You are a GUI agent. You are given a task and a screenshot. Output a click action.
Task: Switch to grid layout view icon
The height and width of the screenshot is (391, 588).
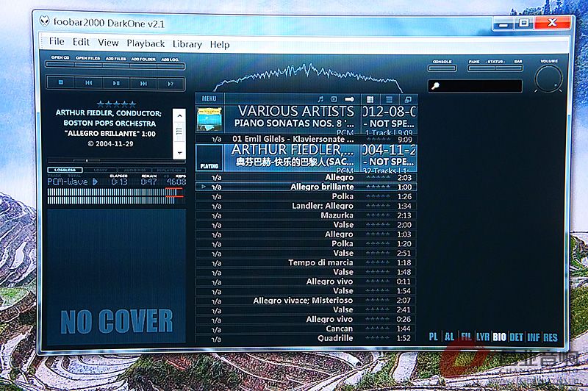tap(370, 99)
